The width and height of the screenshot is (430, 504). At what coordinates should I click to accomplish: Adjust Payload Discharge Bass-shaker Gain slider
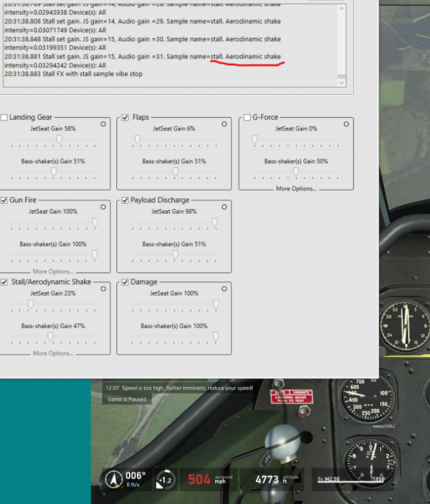(x=175, y=255)
